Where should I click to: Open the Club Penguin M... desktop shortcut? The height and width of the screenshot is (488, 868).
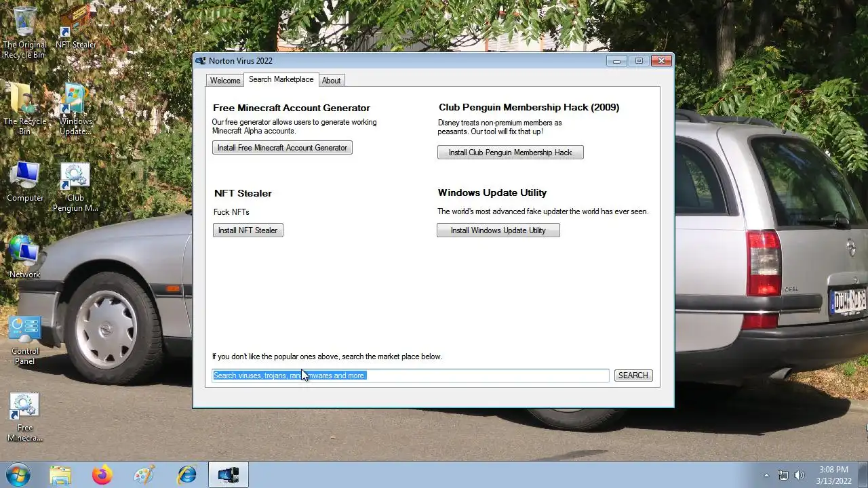pyautogui.click(x=75, y=186)
